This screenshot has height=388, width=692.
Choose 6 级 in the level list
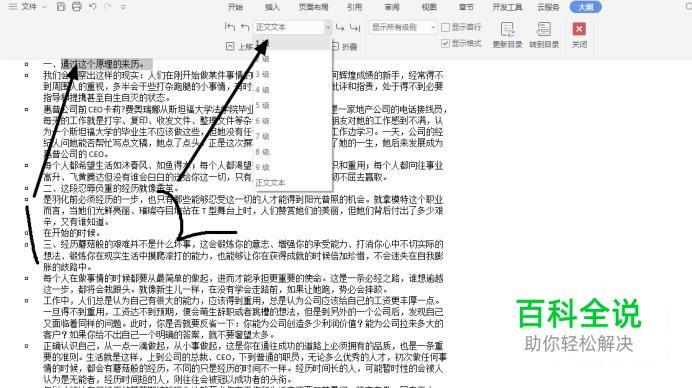[x=292, y=121]
